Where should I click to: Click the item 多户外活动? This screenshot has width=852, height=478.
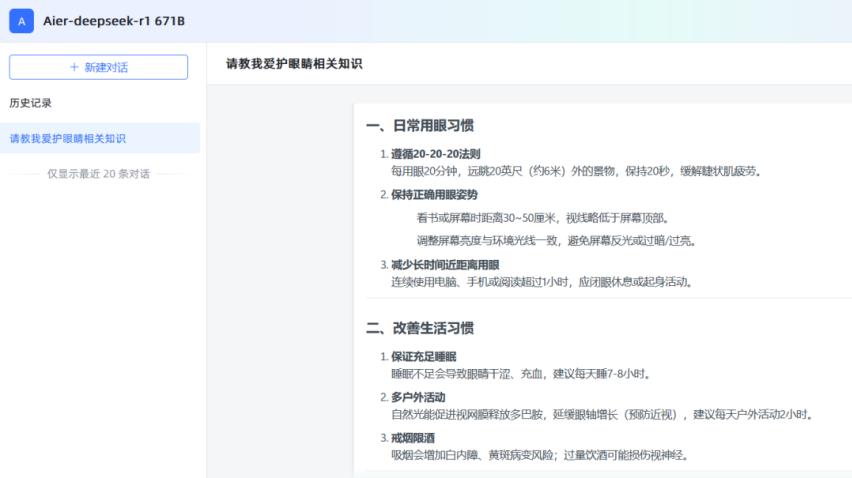click(418, 397)
